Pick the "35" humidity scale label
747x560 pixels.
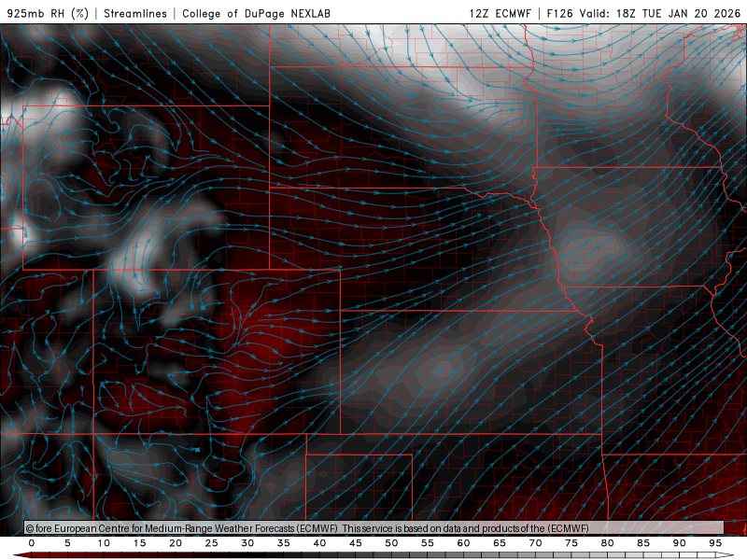coord(284,543)
